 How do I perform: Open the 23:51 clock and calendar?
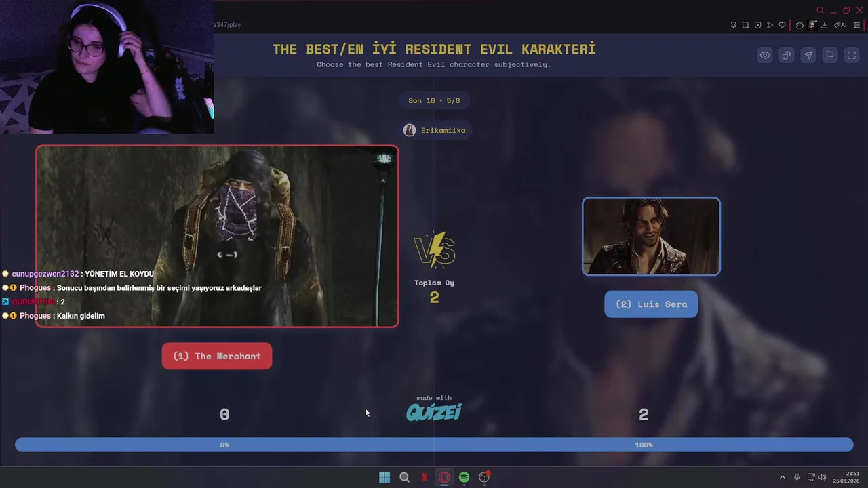(847, 477)
